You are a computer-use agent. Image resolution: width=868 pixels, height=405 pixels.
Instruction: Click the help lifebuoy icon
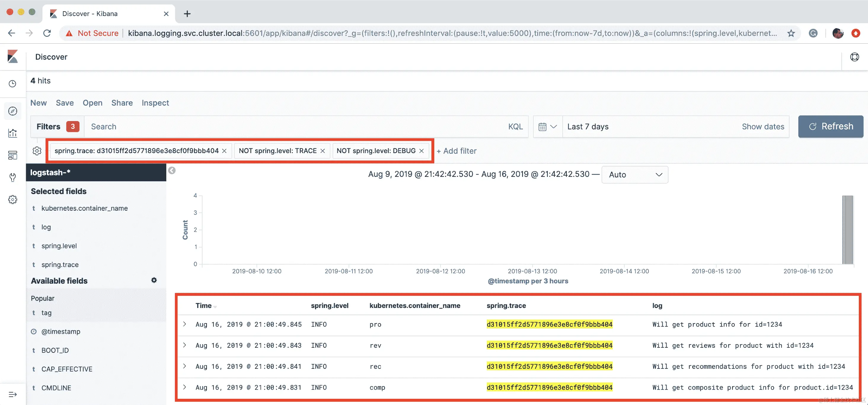(x=854, y=57)
